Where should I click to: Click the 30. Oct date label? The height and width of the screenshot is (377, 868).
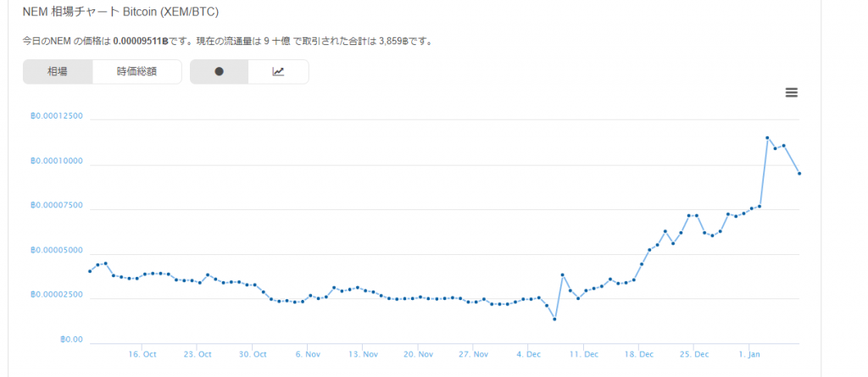(x=253, y=354)
